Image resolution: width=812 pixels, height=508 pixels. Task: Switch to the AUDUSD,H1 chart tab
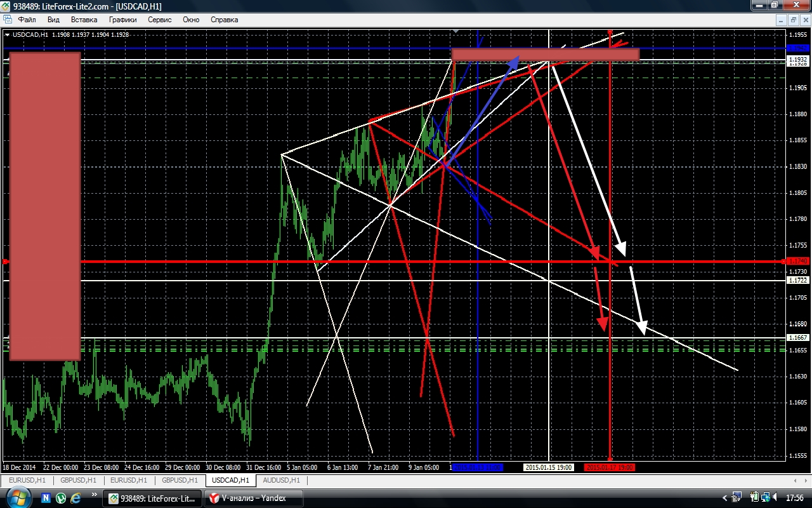pos(281,480)
